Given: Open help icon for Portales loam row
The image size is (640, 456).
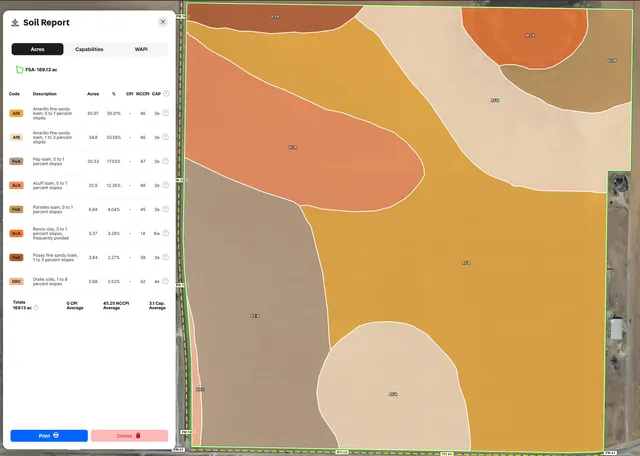Looking at the screenshot, I should point(166,209).
